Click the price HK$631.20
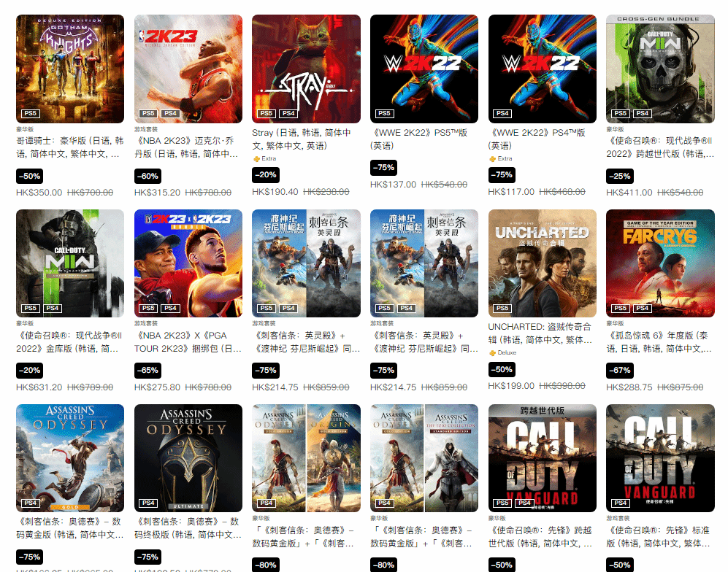 pos(39,387)
